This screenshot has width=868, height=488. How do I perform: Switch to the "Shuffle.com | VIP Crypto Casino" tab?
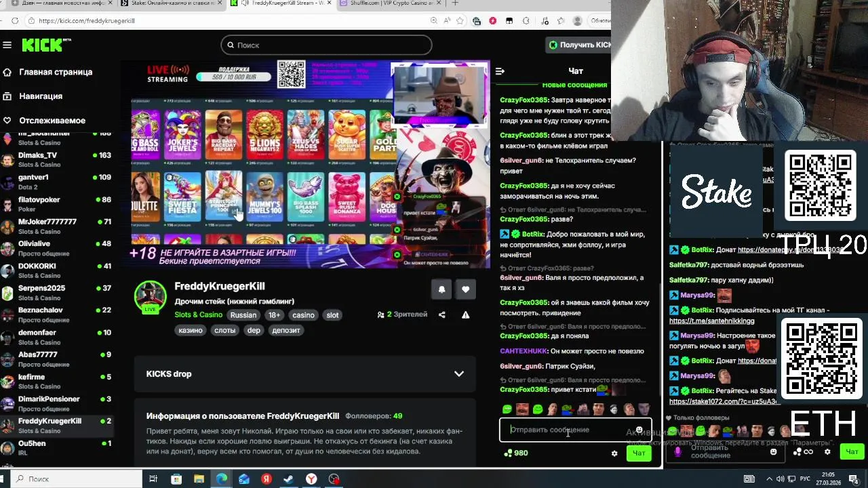pyautogui.click(x=391, y=3)
